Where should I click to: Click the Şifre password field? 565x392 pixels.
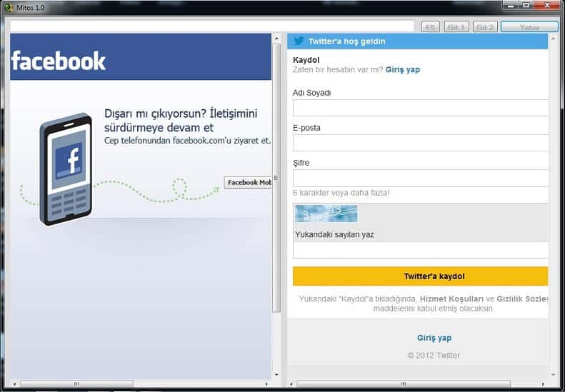(420, 178)
